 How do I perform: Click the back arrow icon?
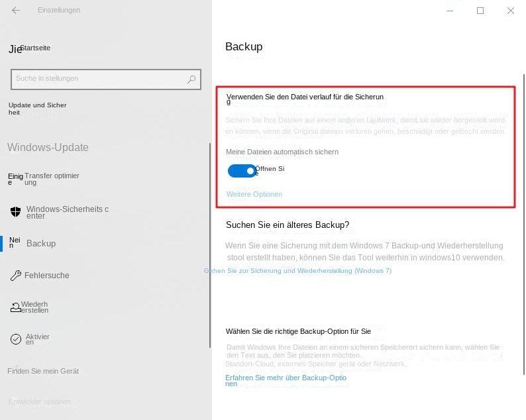pos(16,11)
